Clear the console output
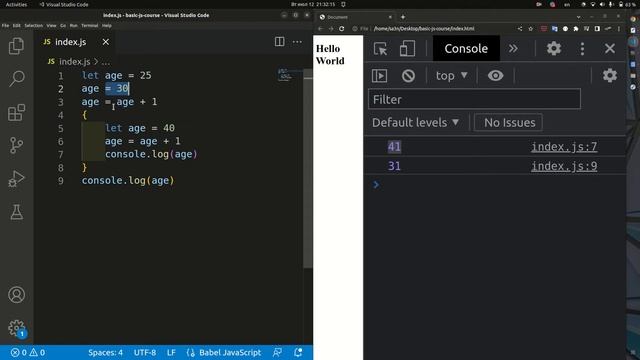Image resolution: width=640 pixels, height=360 pixels. [408, 76]
